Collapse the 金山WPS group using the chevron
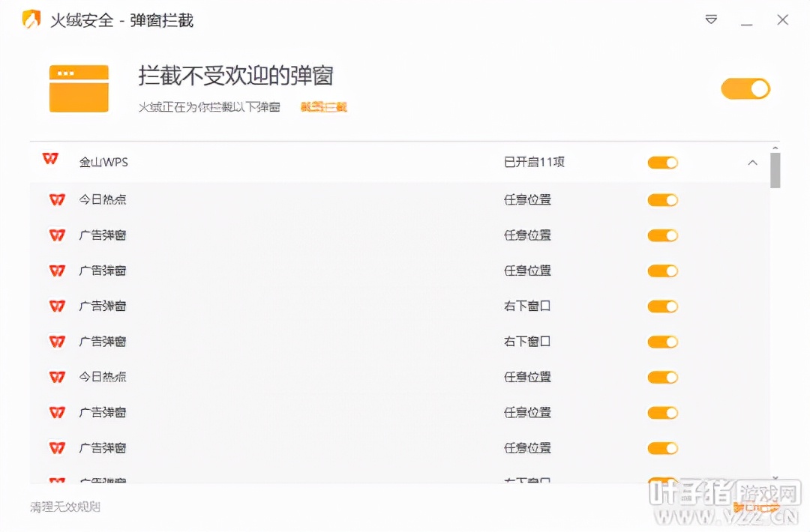This screenshot has width=810, height=532. click(x=752, y=162)
